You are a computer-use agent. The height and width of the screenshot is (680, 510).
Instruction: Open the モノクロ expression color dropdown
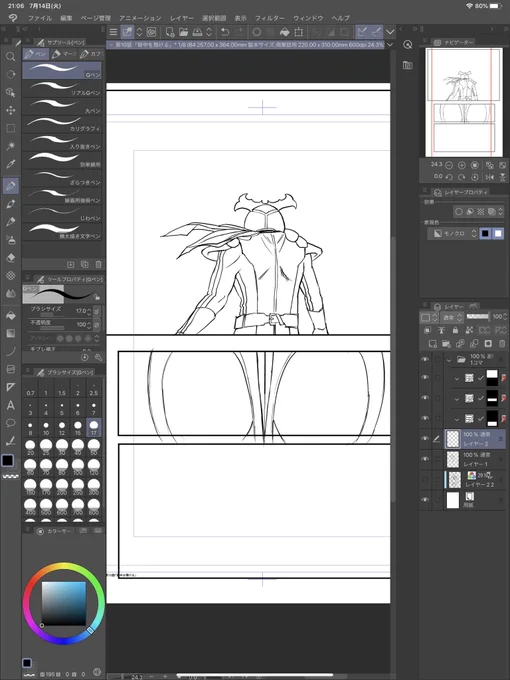click(x=453, y=233)
